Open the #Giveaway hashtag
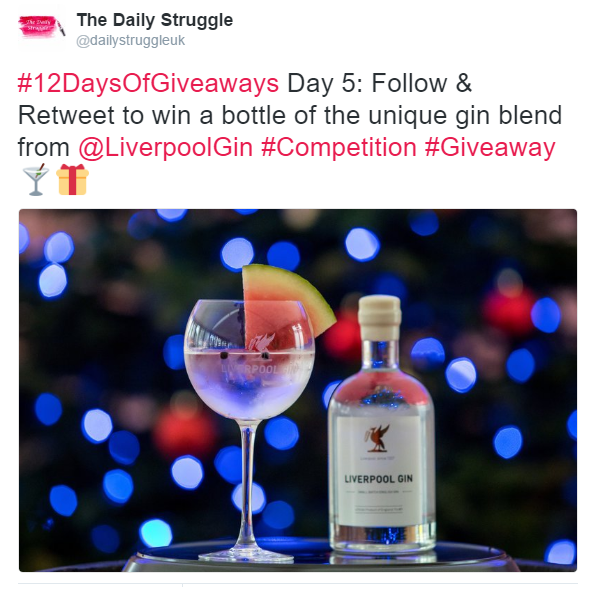 pyautogui.click(x=490, y=147)
